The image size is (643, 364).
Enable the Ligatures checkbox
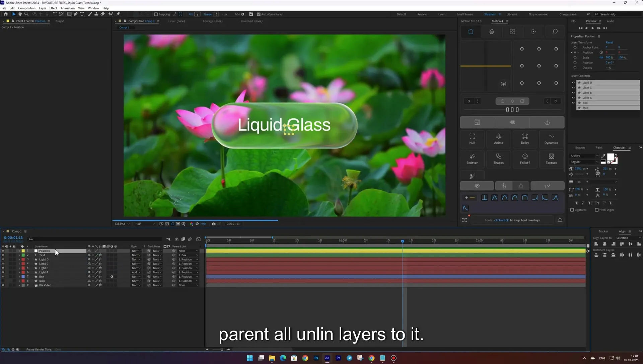(x=572, y=210)
